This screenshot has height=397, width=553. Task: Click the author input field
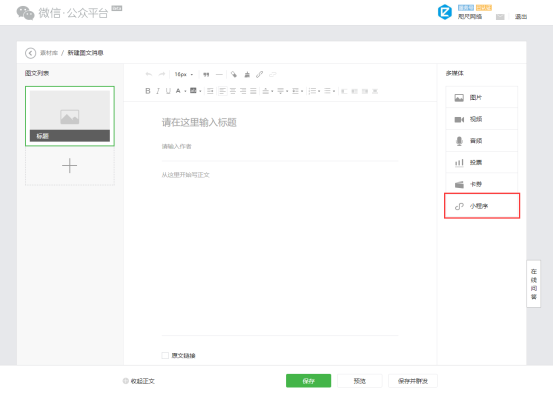(x=280, y=146)
